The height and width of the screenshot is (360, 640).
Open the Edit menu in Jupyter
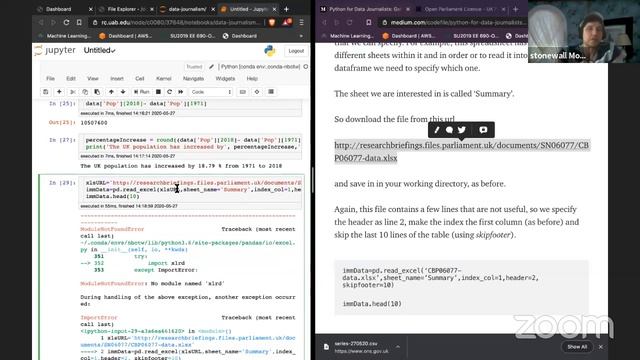pyautogui.click(x=71, y=78)
